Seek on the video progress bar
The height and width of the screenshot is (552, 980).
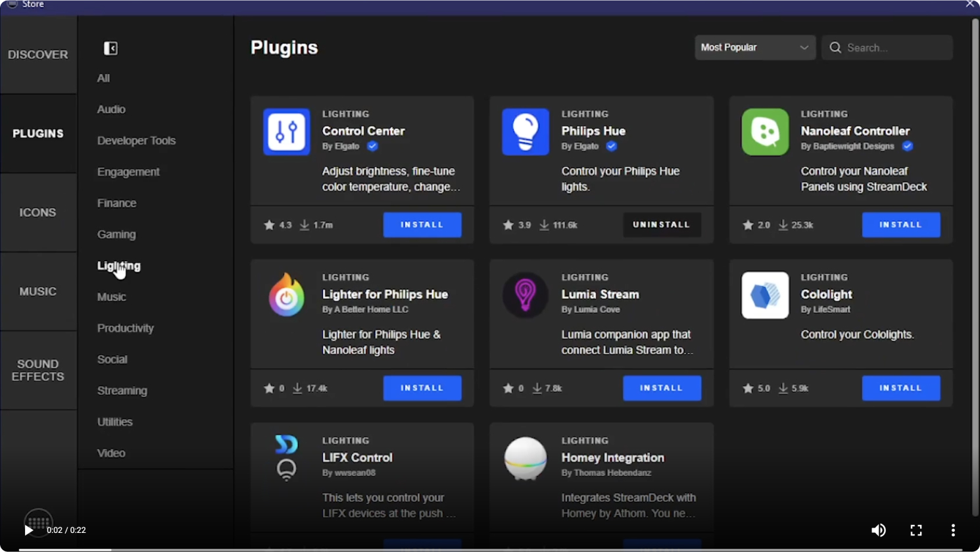[490, 549]
